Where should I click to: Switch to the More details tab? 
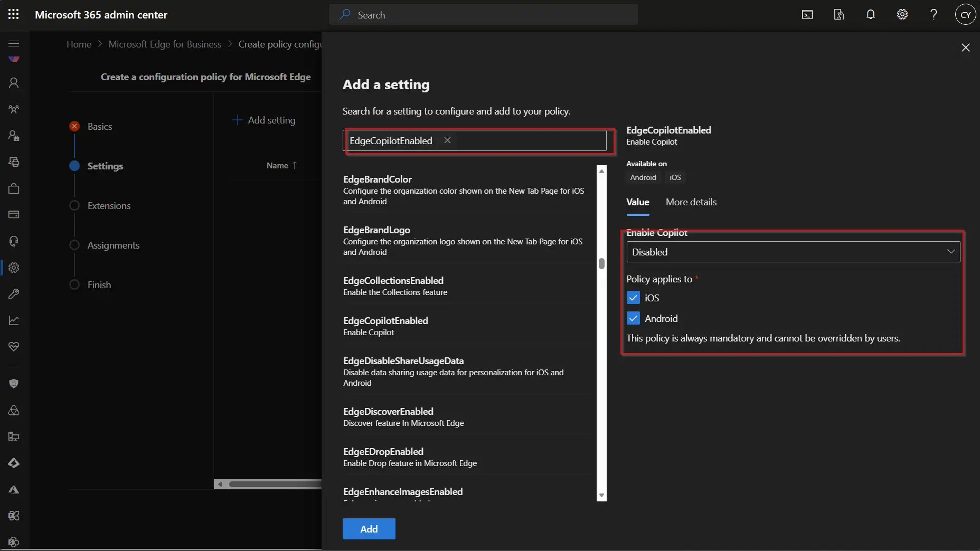691,202
